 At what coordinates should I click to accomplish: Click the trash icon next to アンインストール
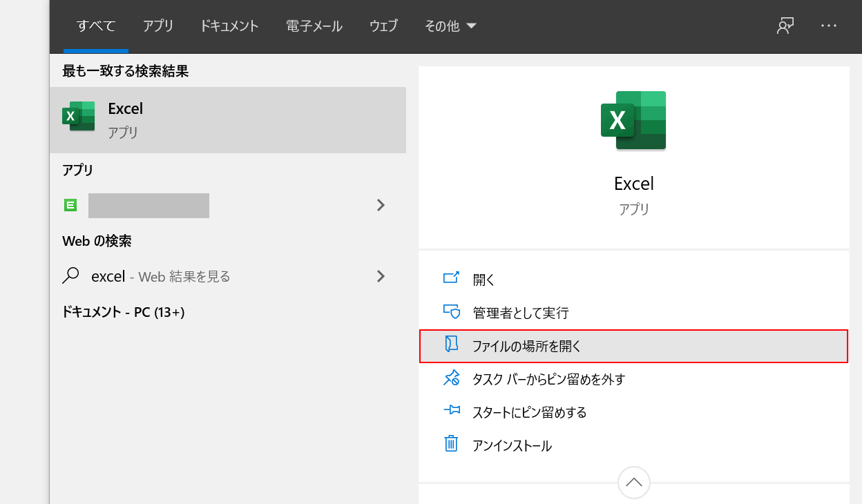452,445
